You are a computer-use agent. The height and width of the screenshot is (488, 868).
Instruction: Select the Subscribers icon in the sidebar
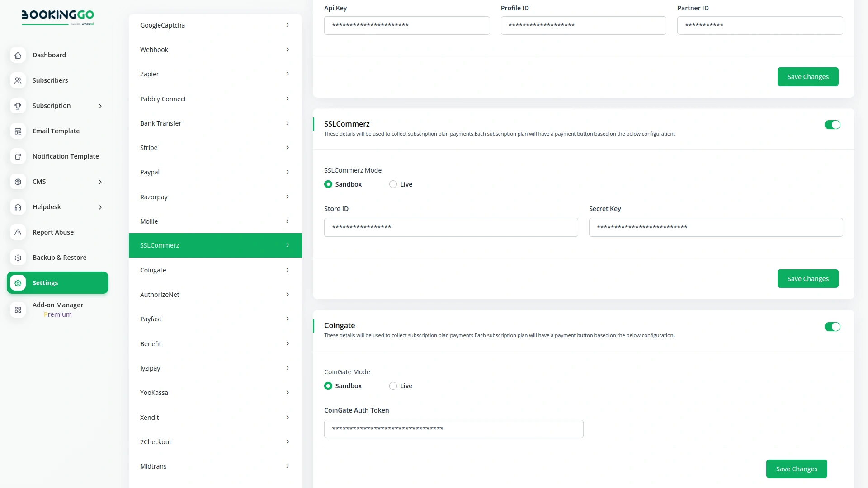pyautogui.click(x=18, y=80)
